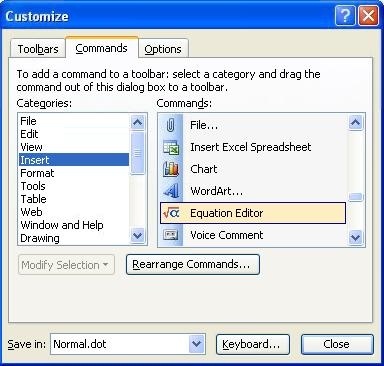The height and width of the screenshot is (366, 384).
Task: Click Categories list scroll down arrow
Action: (137, 236)
